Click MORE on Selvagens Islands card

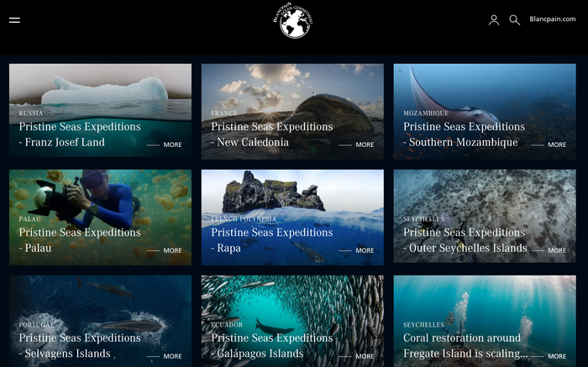tap(172, 356)
